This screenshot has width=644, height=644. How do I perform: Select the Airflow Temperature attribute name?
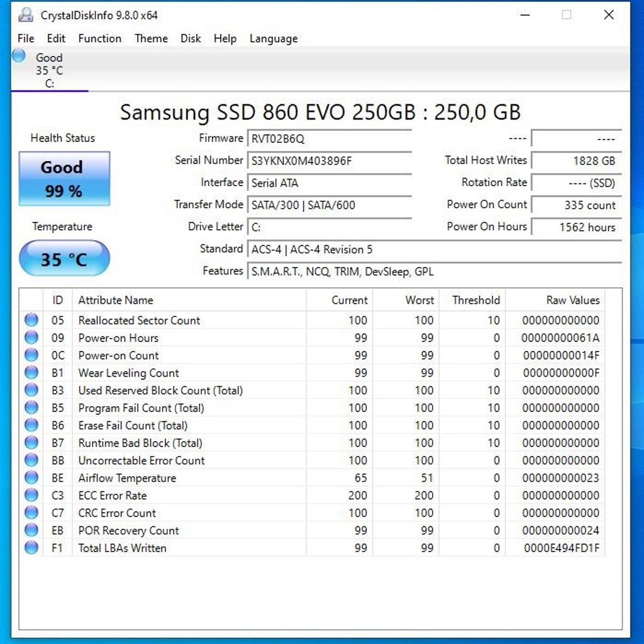click(x=127, y=478)
